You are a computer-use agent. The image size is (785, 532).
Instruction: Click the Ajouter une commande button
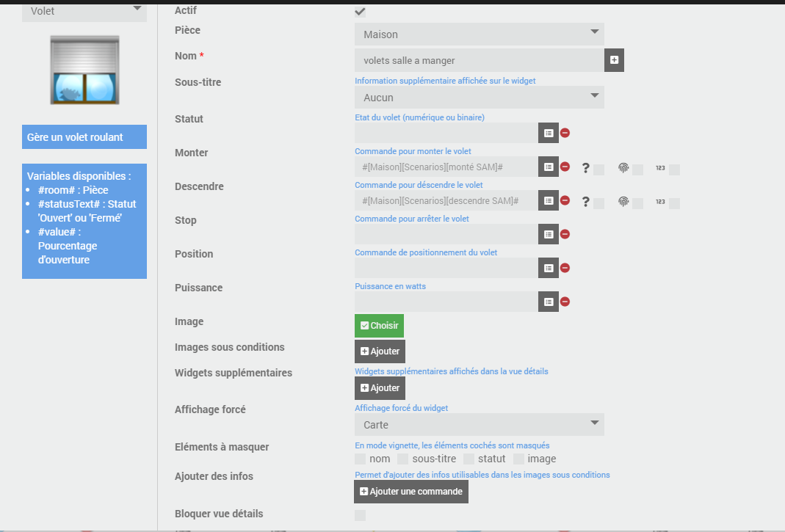click(x=411, y=492)
